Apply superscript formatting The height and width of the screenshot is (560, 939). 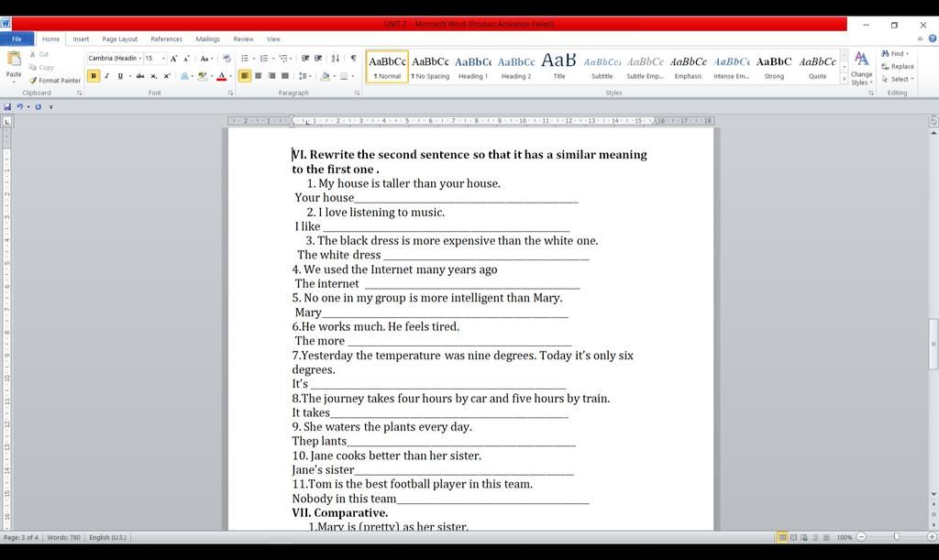(167, 76)
